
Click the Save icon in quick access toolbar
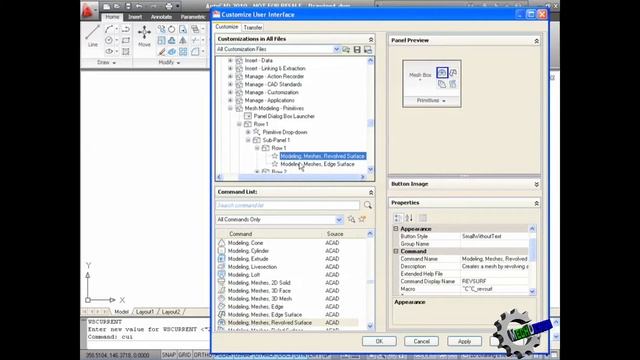click(x=128, y=6)
